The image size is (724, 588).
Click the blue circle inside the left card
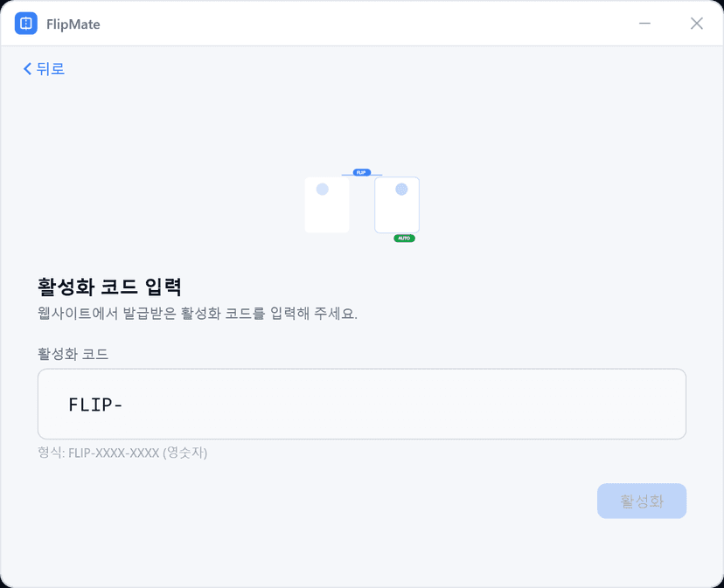tap(322, 190)
